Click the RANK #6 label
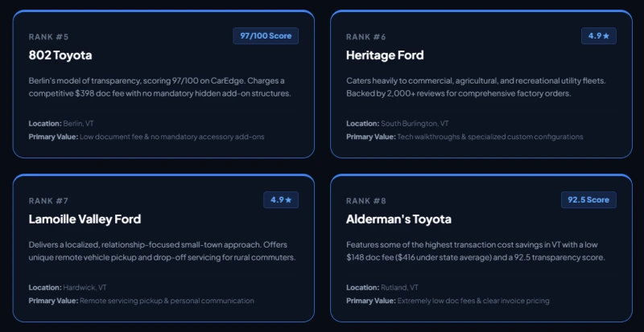The height and width of the screenshot is (332, 644). [x=366, y=37]
